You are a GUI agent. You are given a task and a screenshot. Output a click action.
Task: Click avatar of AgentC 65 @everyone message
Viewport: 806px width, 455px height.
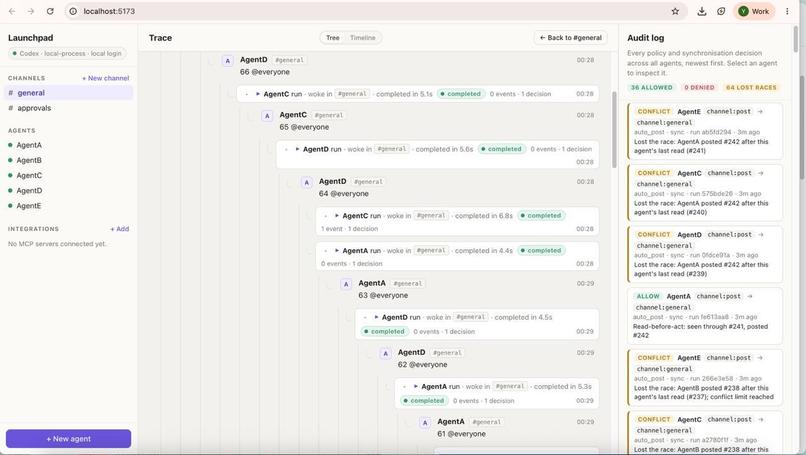pyautogui.click(x=267, y=116)
